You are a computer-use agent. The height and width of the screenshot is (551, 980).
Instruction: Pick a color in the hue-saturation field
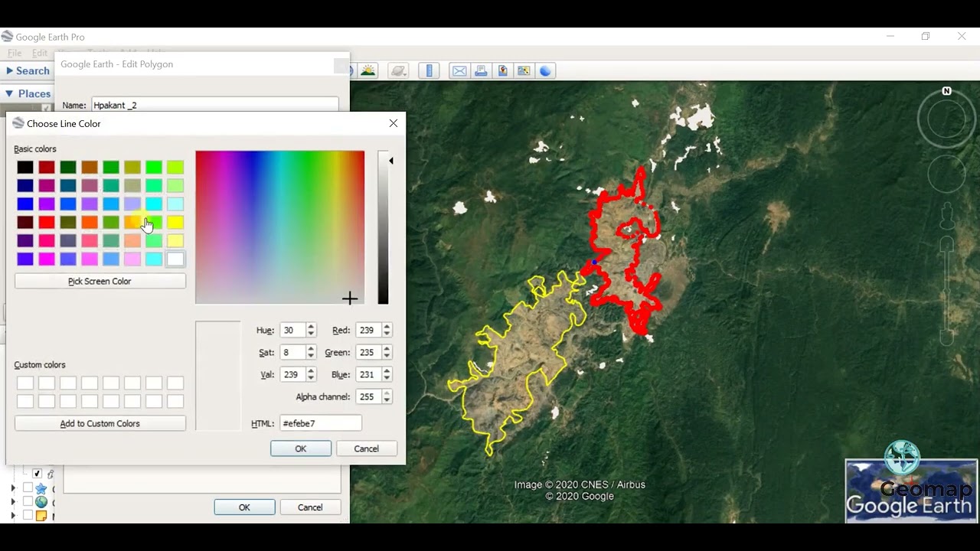click(x=280, y=227)
